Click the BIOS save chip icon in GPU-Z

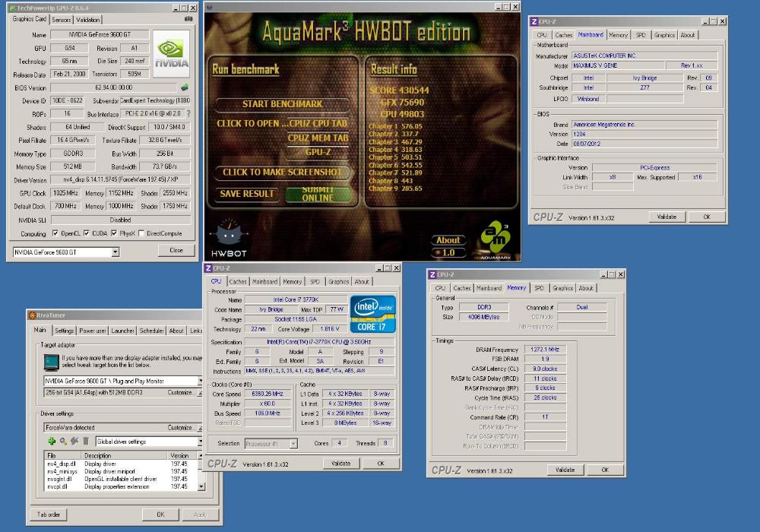click(x=185, y=87)
